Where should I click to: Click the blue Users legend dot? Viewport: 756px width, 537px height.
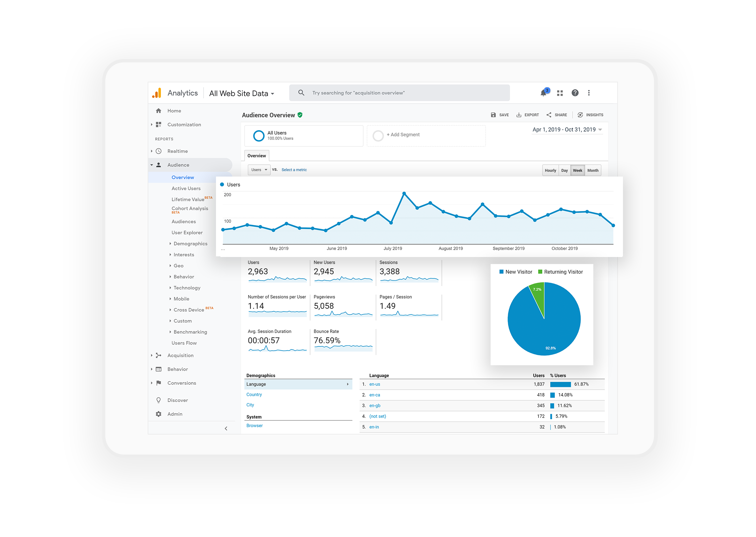pyautogui.click(x=222, y=185)
